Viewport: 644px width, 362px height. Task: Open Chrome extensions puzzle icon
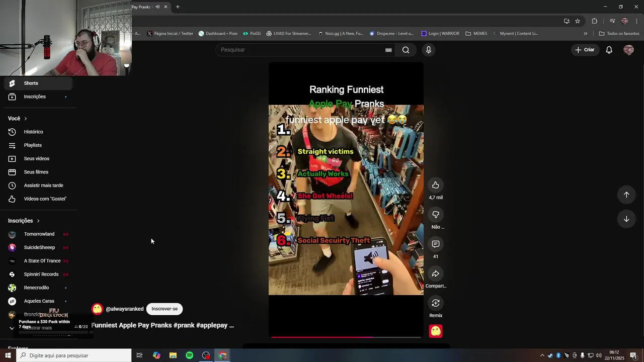(x=595, y=21)
